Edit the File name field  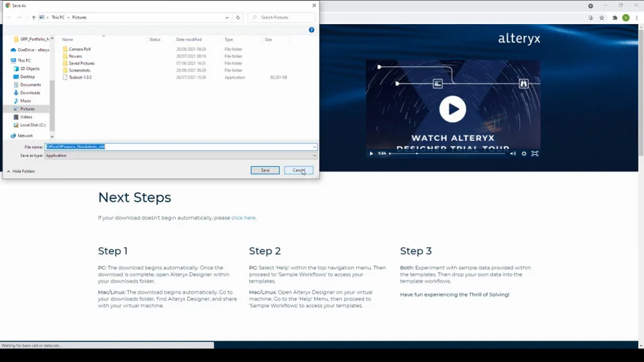point(178,147)
